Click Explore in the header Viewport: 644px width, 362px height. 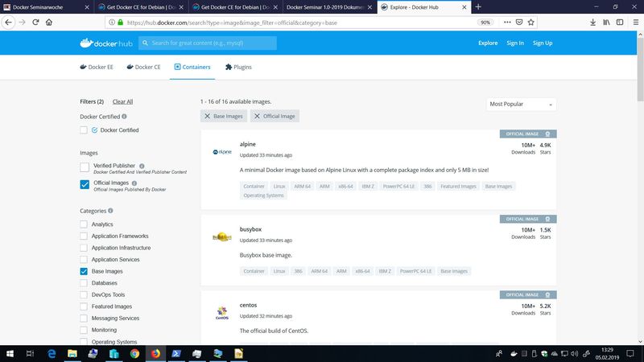[488, 43]
